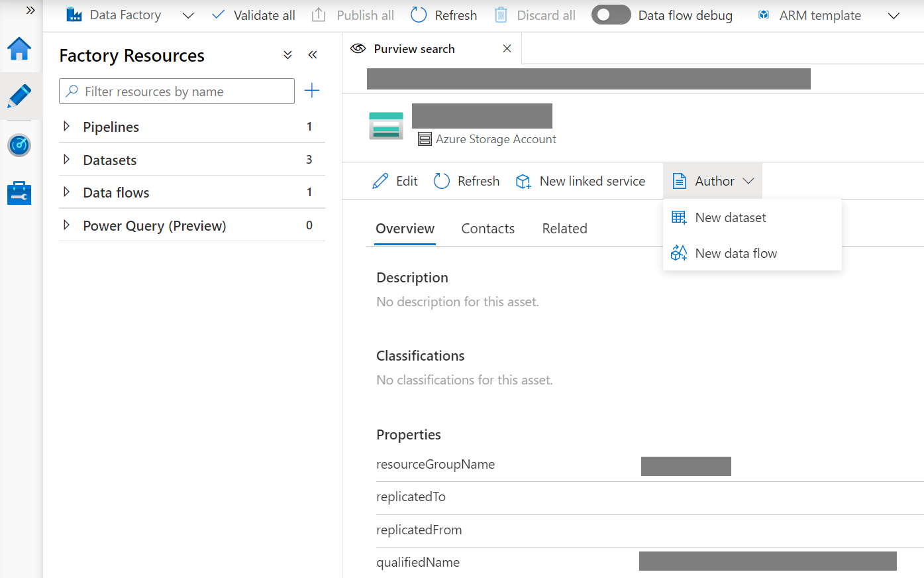Select New dataset from Author menu
The width and height of the screenshot is (924, 578).
click(730, 217)
